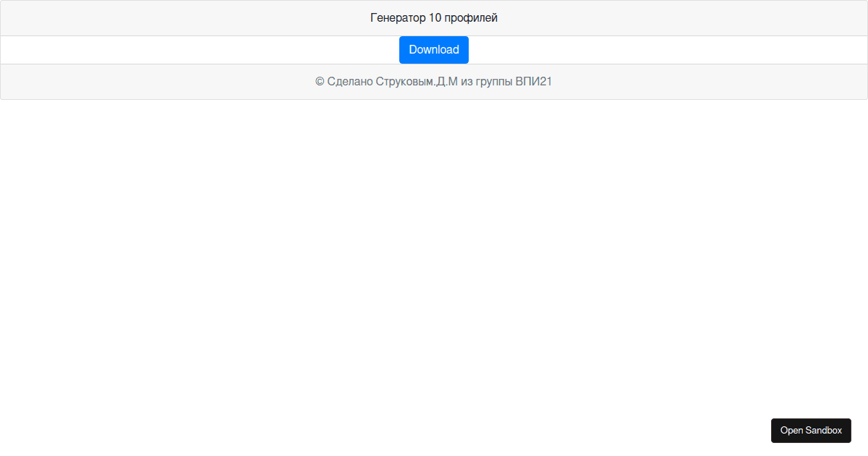
Task: Click the word "из" in the footer
Action: pyautogui.click(x=467, y=82)
